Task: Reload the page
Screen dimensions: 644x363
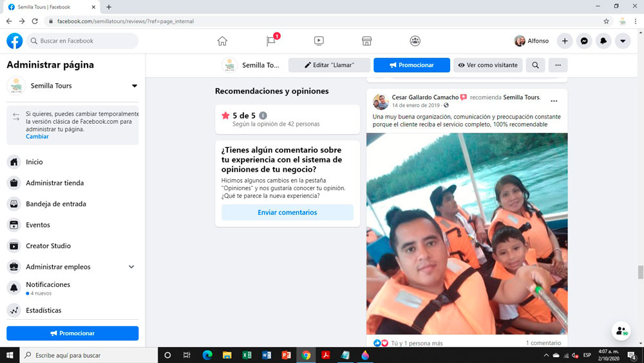Action: (35, 21)
